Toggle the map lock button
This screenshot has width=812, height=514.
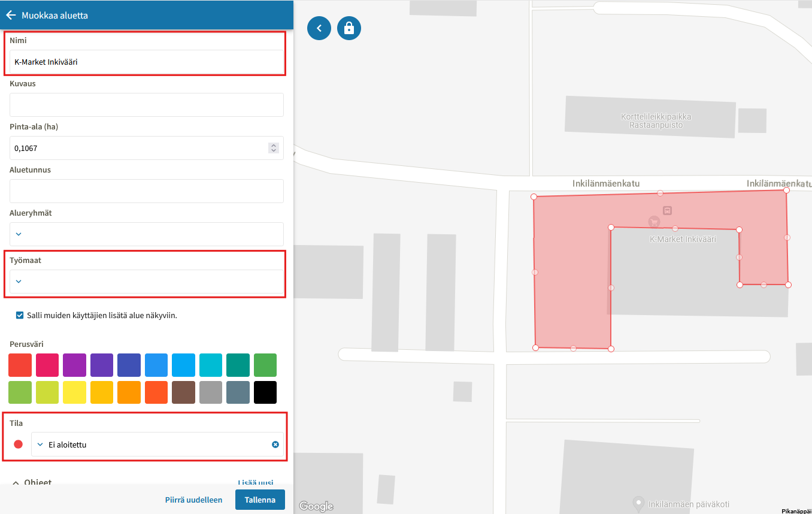coord(349,28)
